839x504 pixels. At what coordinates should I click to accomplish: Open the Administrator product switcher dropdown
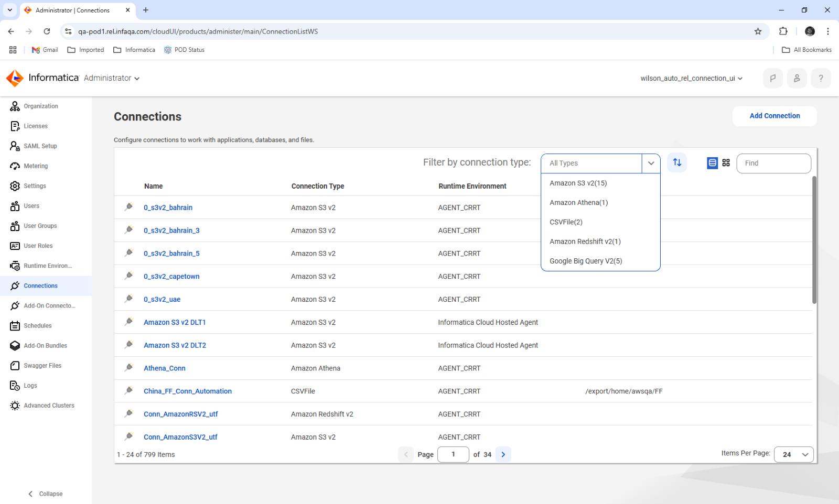(112, 78)
